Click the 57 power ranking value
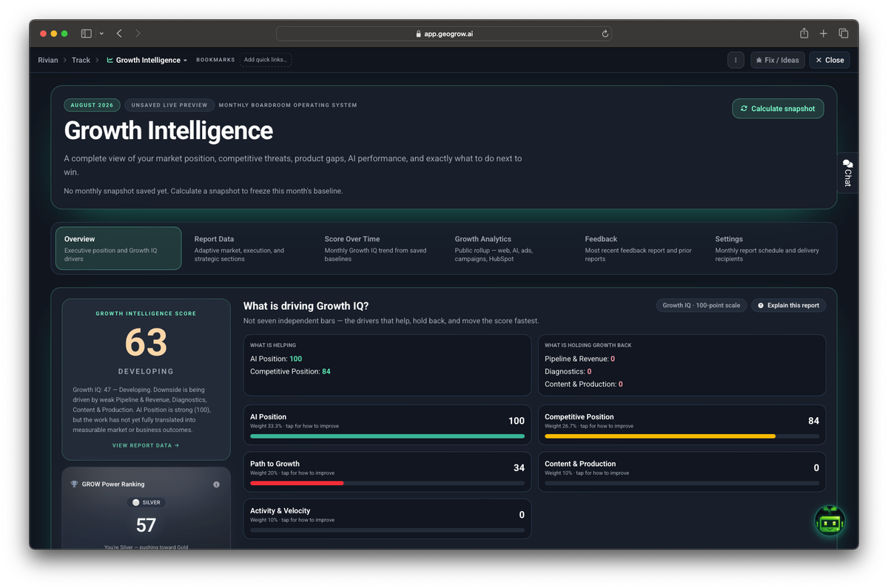The height and width of the screenshot is (588, 888). click(146, 526)
